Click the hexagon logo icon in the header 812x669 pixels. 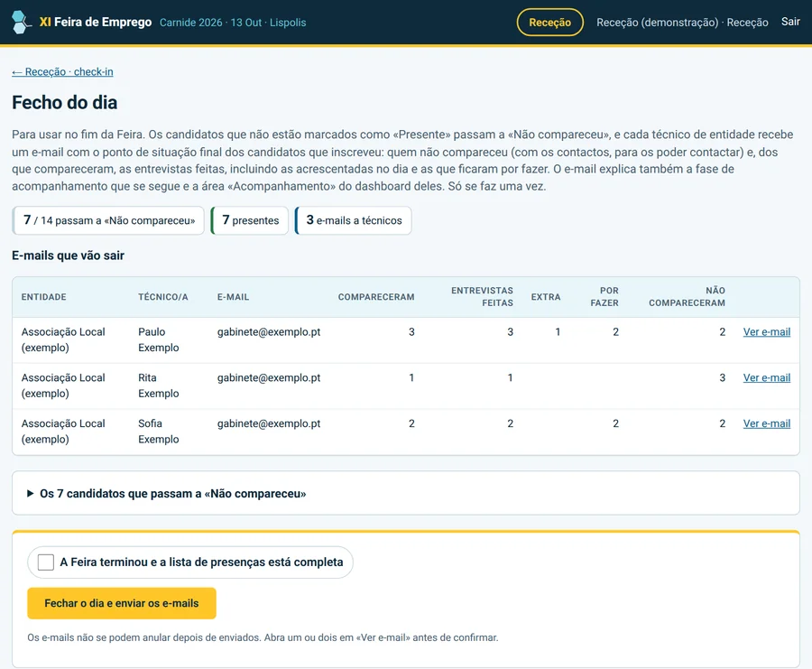21,23
